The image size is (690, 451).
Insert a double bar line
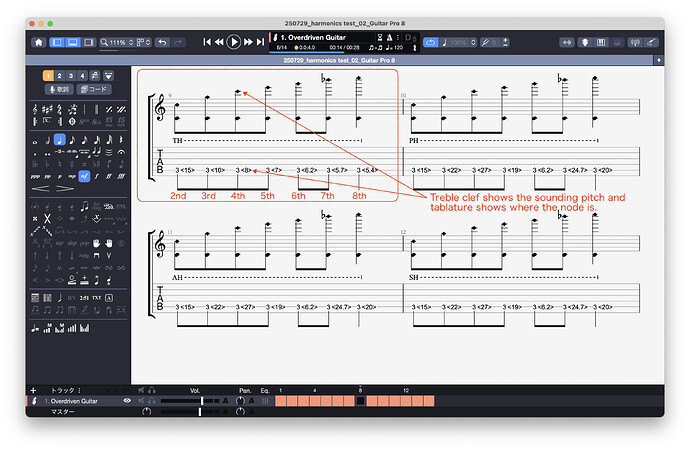tap(96, 109)
